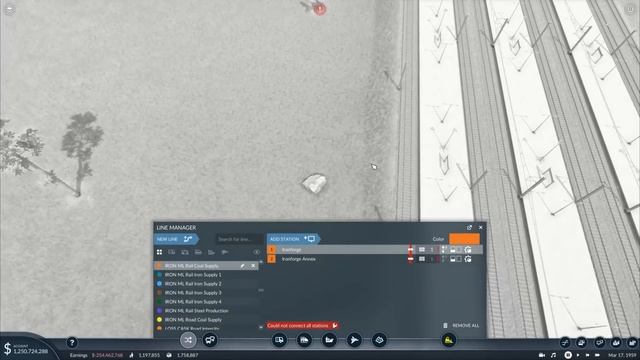Open Ironforge Annex terminal selection icon
This screenshot has height=360, width=640.
pyautogui.click(x=422, y=259)
